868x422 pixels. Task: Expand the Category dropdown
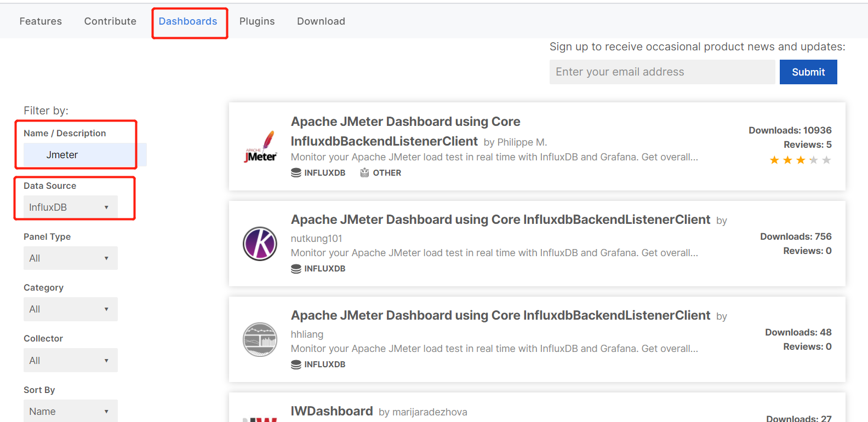(71, 309)
